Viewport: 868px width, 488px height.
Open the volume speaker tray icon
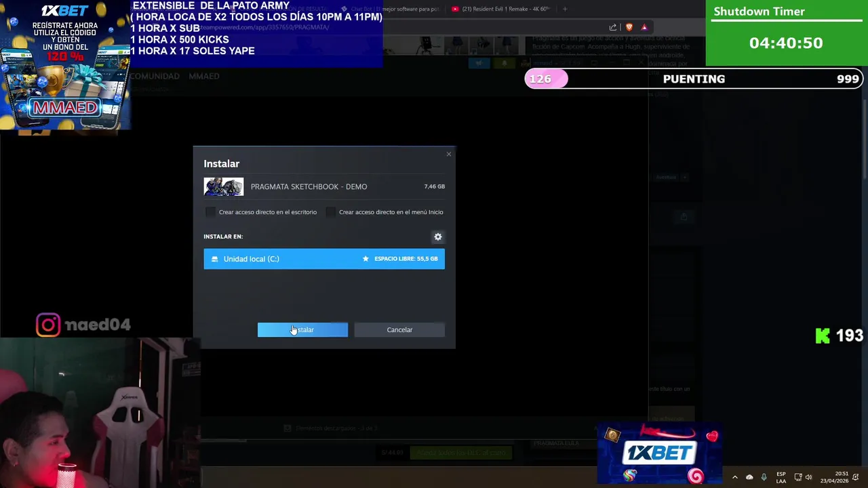(808, 477)
